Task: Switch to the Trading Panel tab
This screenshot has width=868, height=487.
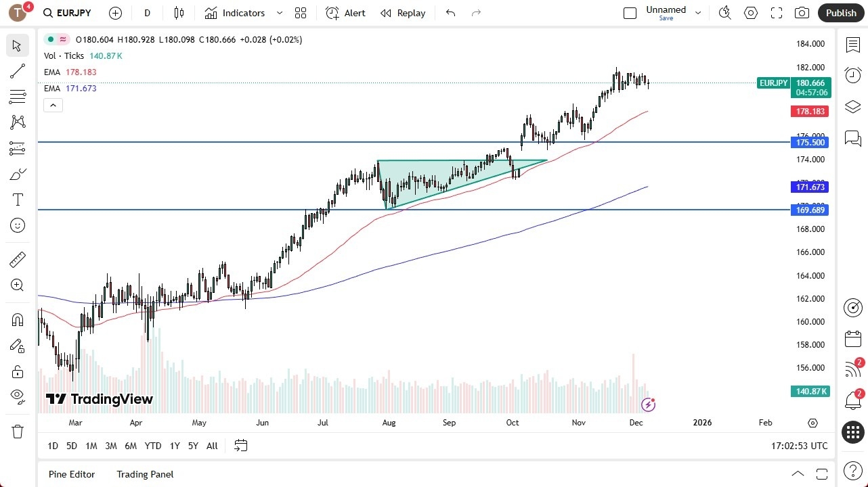Action: [x=145, y=474]
